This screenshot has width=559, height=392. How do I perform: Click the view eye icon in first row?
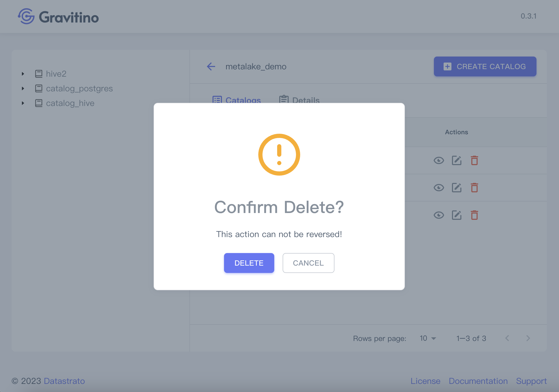[439, 160]
